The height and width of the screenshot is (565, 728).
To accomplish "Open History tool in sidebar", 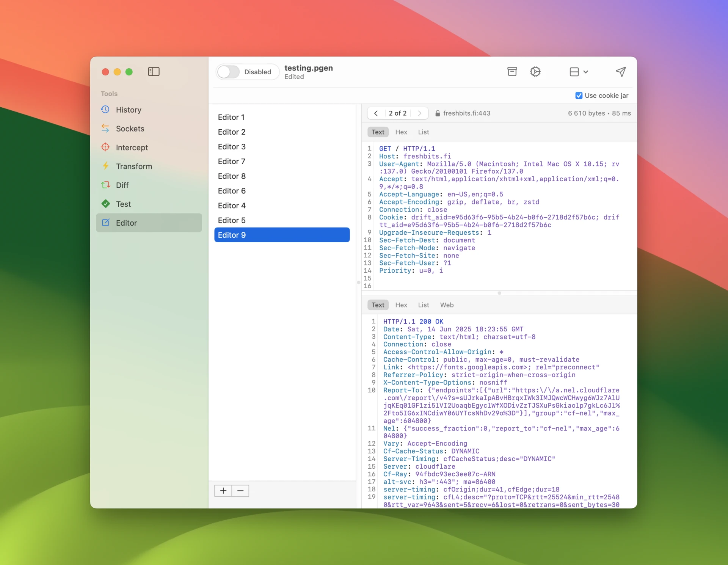I will pyautogui.click(x=129, y=110).
